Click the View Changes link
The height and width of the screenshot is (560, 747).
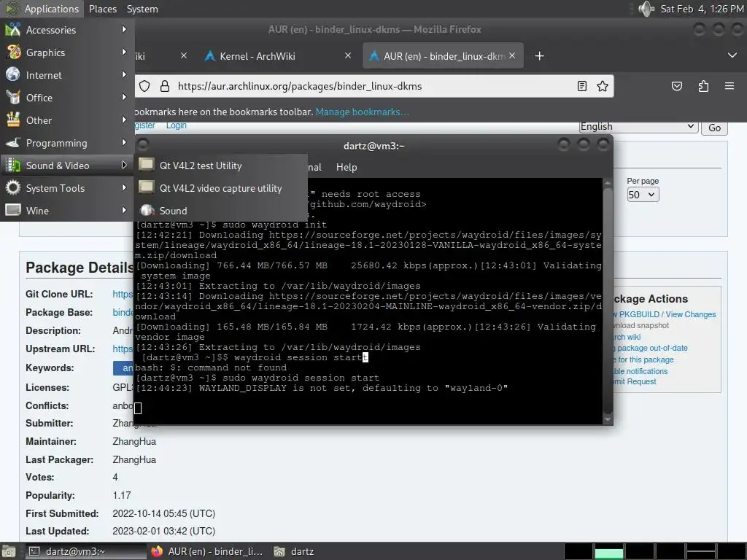(690, 314)
